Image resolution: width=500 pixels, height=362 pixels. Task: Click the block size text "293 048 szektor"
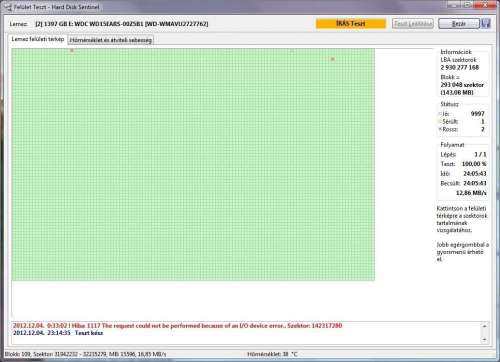[462, 85]
